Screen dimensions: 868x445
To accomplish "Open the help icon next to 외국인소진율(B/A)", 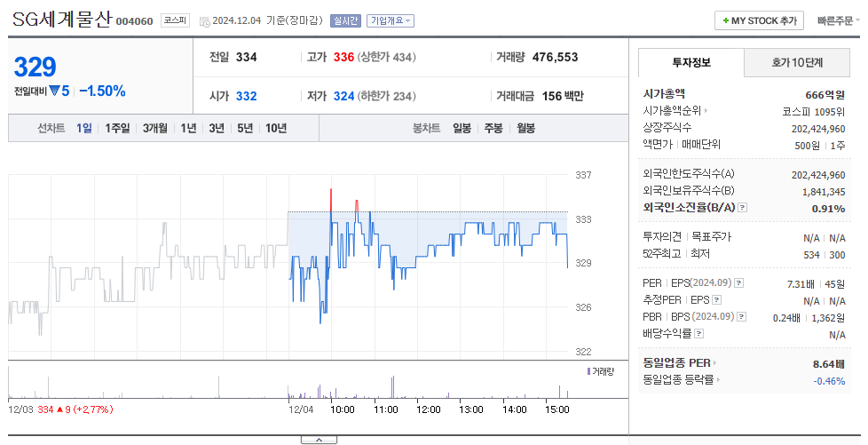I will point(743,207).
